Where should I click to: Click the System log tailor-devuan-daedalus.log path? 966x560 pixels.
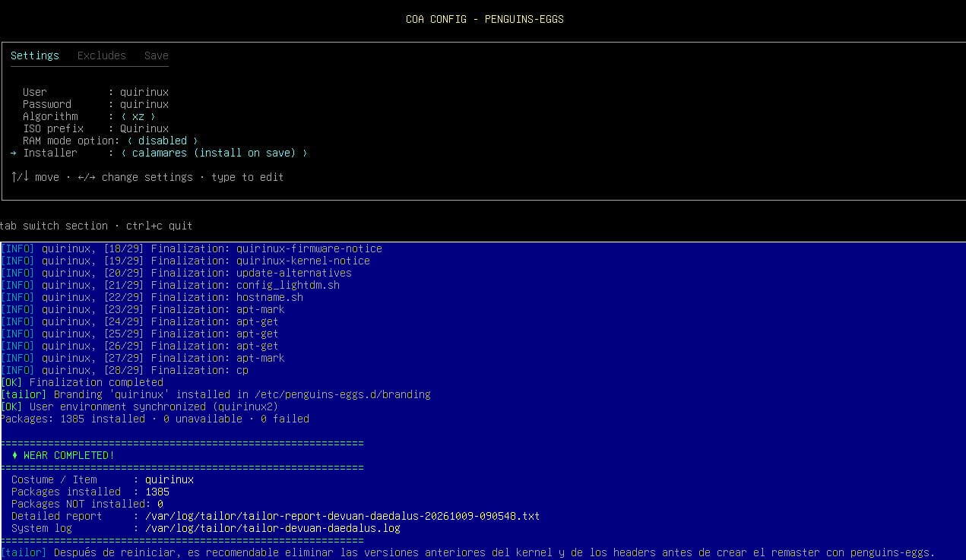click(272, 528)
